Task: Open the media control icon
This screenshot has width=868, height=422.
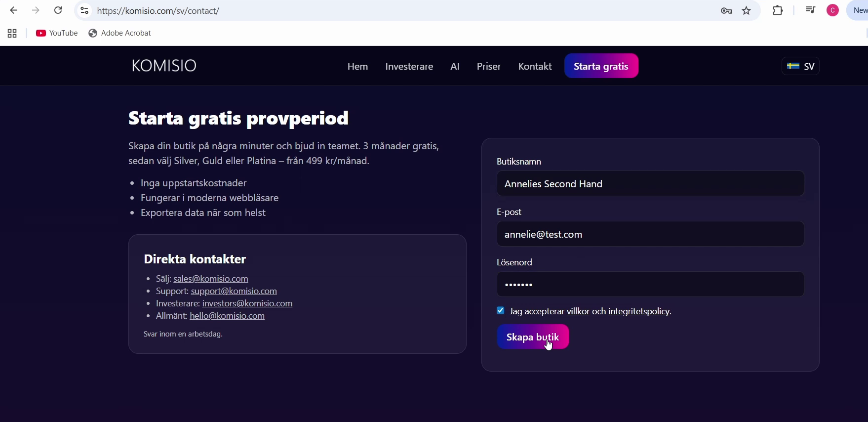Action: 810,10
